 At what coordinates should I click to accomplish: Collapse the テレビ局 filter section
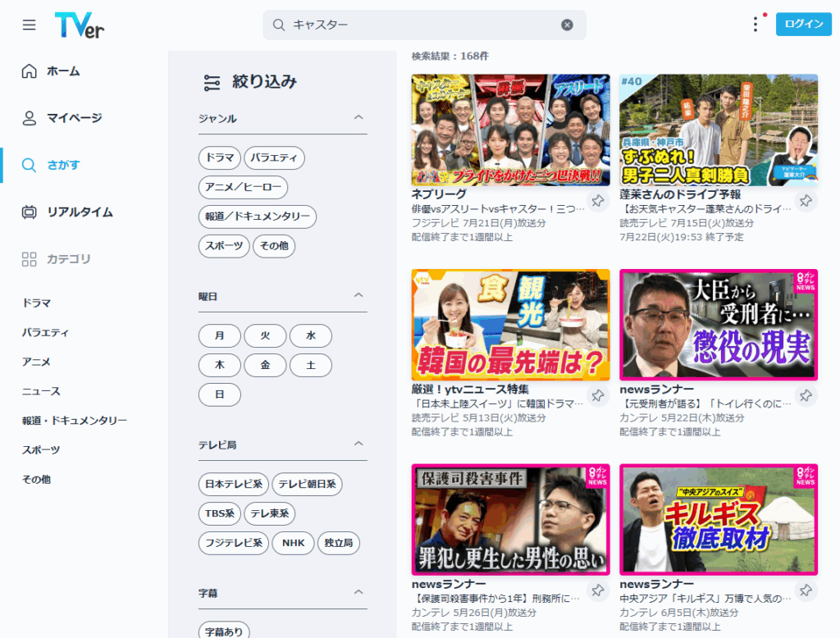tap(358, 444)
